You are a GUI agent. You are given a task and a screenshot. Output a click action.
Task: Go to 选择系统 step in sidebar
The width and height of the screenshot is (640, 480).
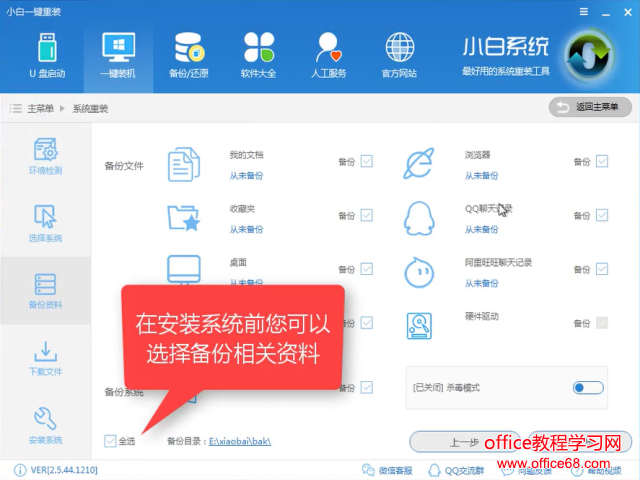pos(45,224)
